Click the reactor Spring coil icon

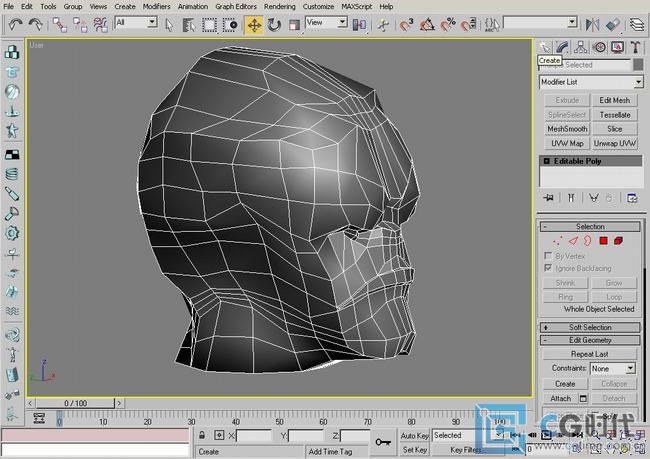point(12,174)
